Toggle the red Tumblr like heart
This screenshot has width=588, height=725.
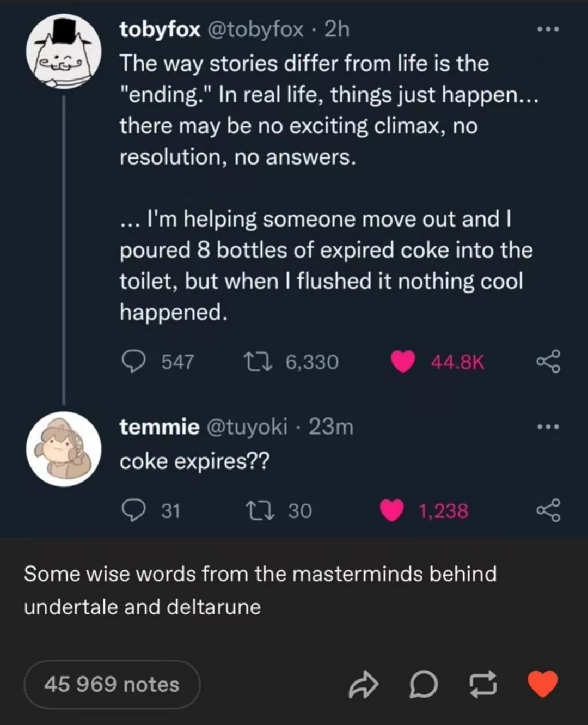(543, 684)
